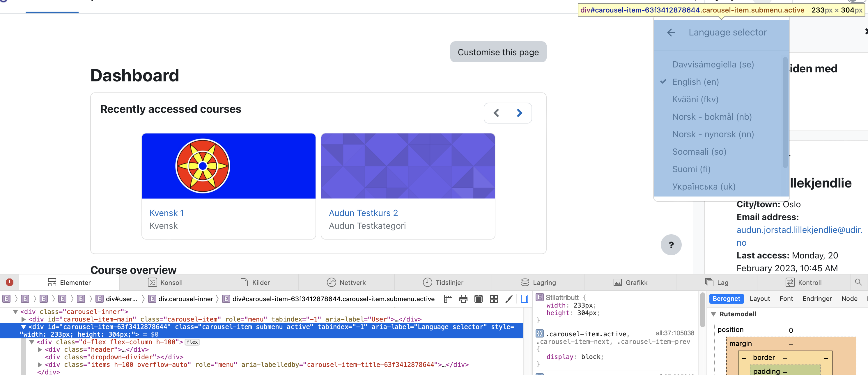
Task: Open the help question mark button
Action: 671,245
